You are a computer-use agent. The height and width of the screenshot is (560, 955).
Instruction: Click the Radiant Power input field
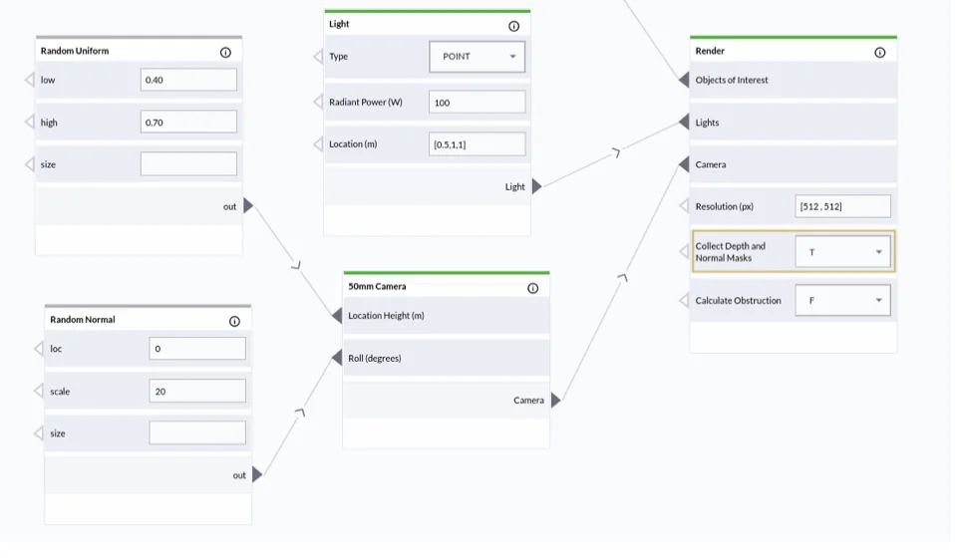coord(477,103)
